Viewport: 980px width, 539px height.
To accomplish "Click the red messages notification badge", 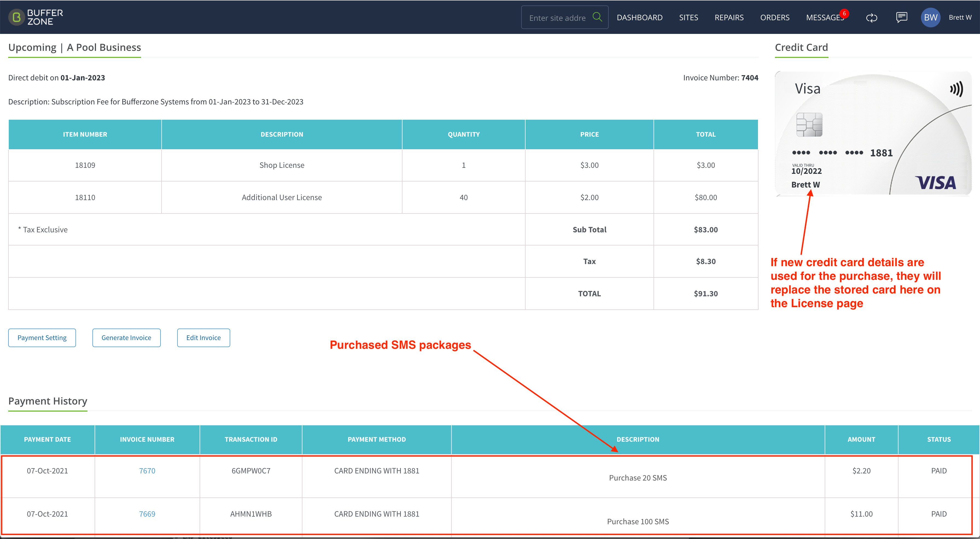I will [844, 13].
